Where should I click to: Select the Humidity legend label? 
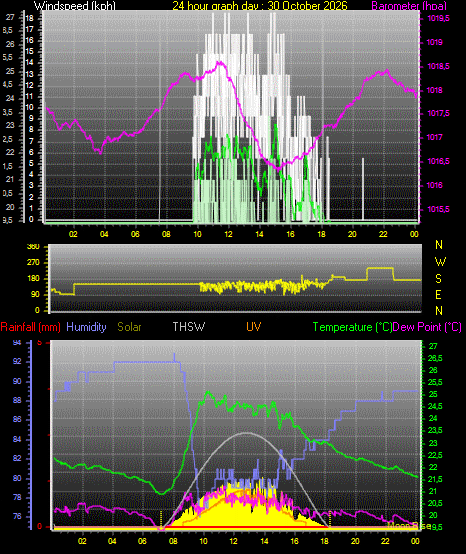pos(86,327)
